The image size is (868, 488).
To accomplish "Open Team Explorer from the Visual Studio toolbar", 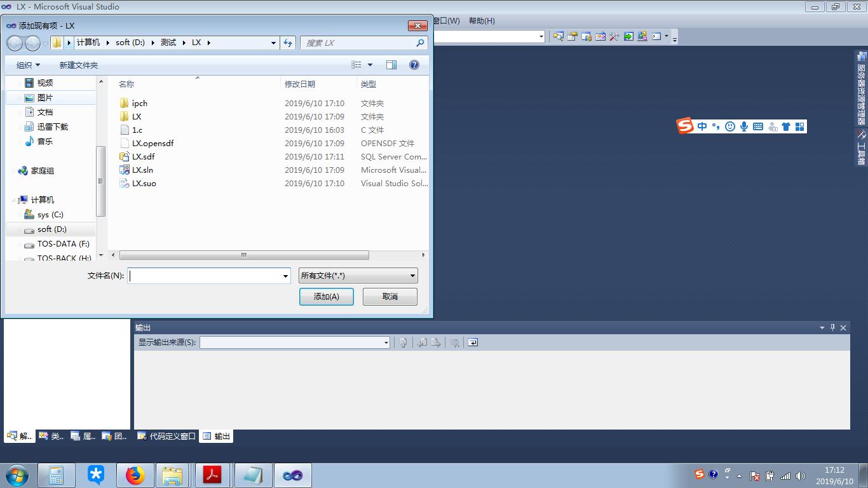I will (587, 36).
